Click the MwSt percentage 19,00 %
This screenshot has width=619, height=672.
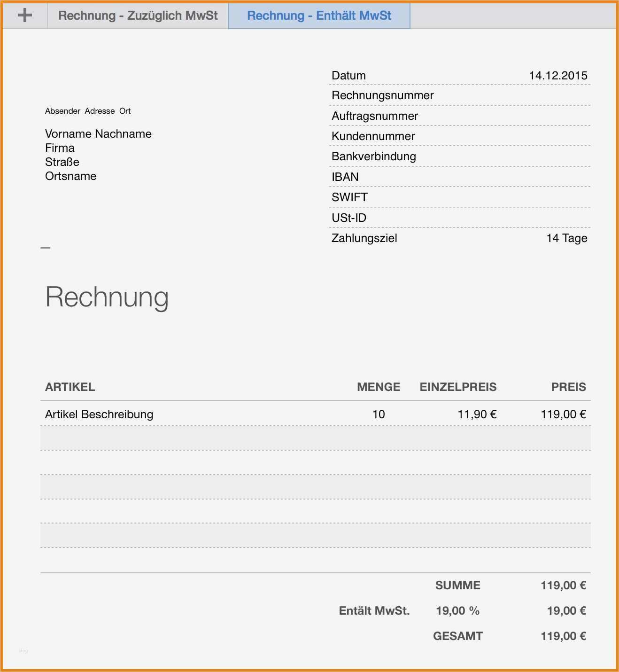457,610
